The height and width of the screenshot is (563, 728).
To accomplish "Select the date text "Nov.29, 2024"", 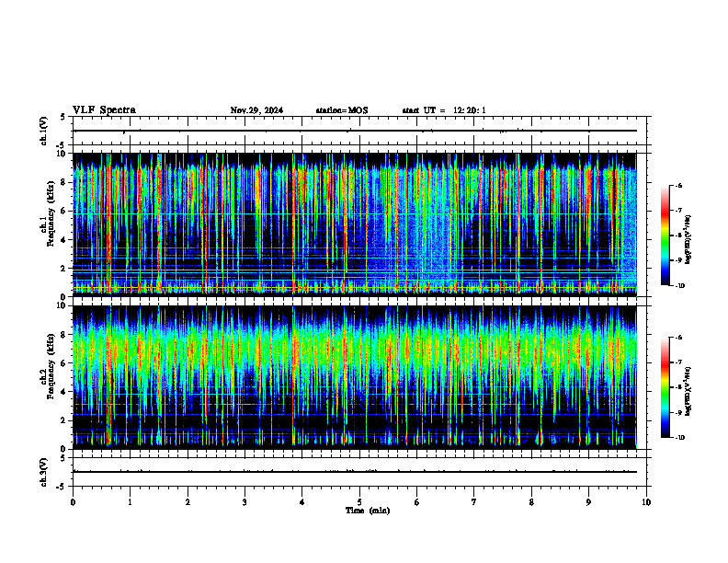I will (x=256, y=110).
